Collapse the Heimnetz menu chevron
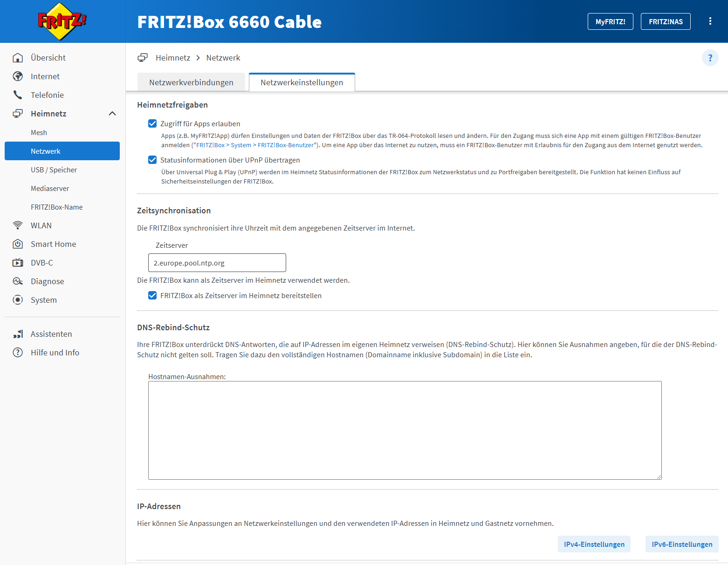The height and width of the screenshot is (565, 728). click(112, 114)
